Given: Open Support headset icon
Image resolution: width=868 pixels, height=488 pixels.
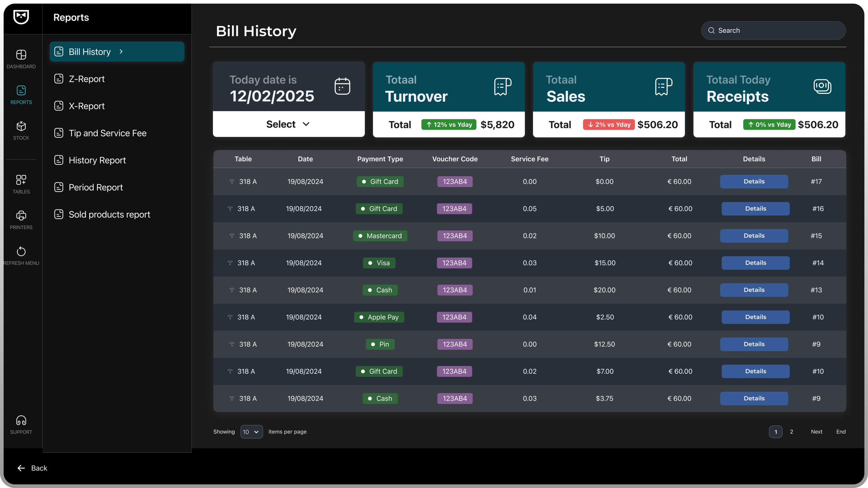Looking at the screenshot, I should click(21, 421).
